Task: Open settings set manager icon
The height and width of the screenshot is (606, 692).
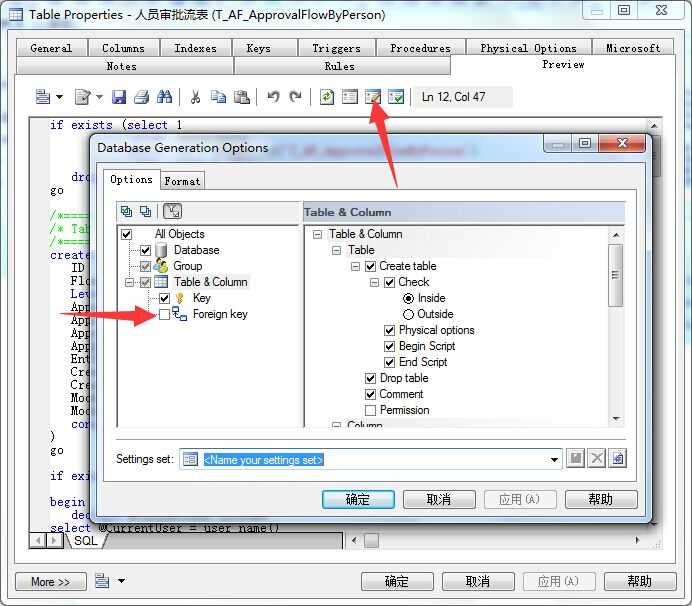Action: (x=617, y=459)
